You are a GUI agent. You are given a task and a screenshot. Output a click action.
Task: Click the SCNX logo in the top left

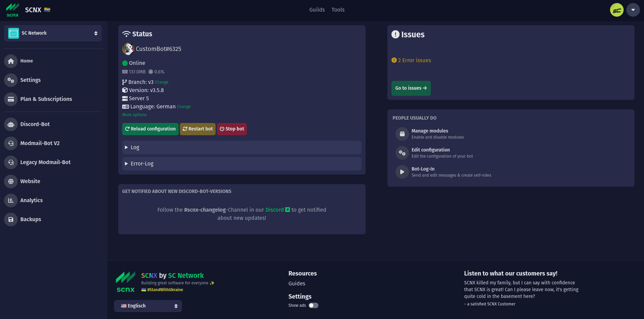[x=13, y=10]
